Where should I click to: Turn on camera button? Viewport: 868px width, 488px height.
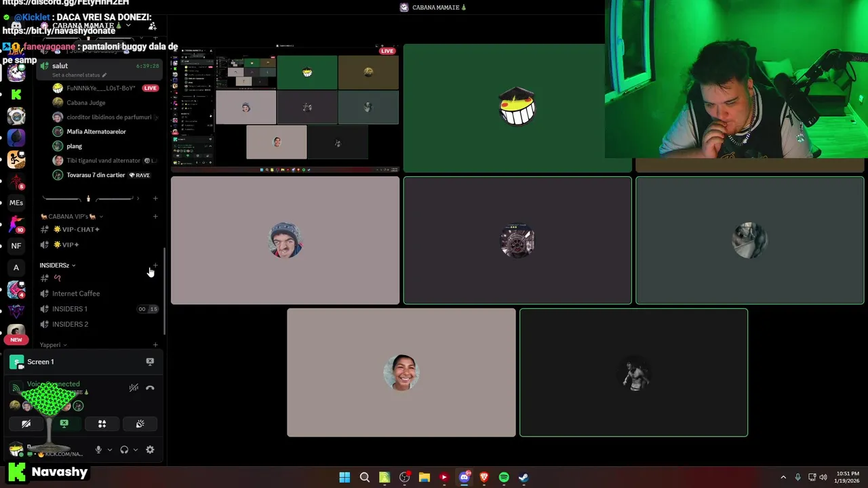tap(26, 424)
